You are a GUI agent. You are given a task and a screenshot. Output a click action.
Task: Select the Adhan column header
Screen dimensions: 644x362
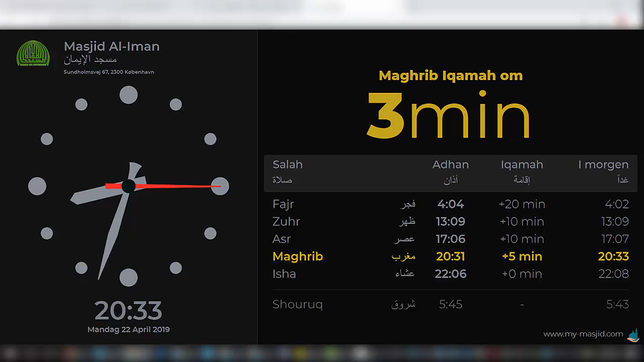(450, 165)
